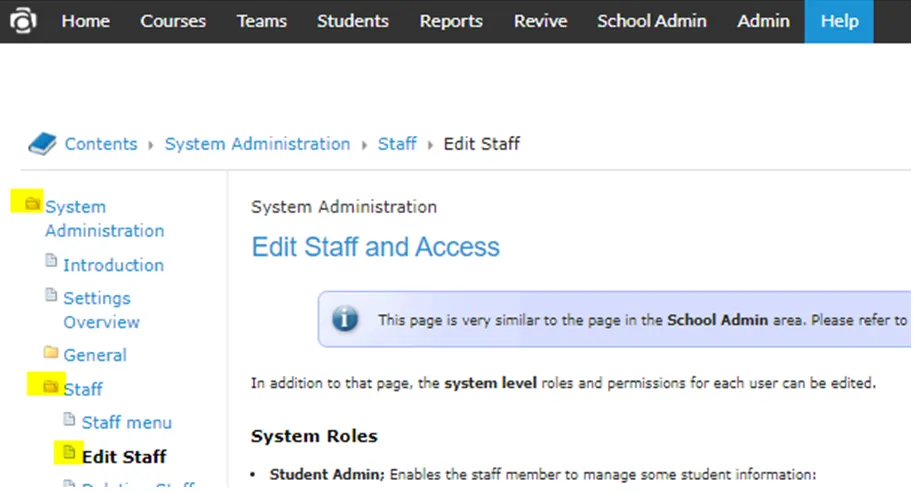The height and width of the screenshot is (493, 915).
Task: Open the Introduction topic
Action: (x=113, y=265)
